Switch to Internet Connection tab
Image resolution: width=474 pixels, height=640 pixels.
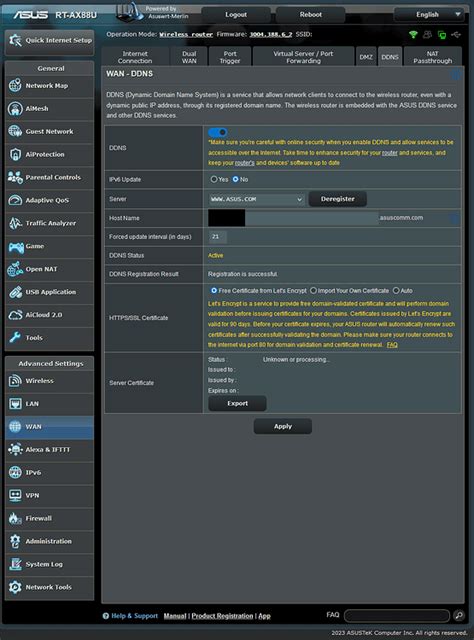[x=135, y=57]
